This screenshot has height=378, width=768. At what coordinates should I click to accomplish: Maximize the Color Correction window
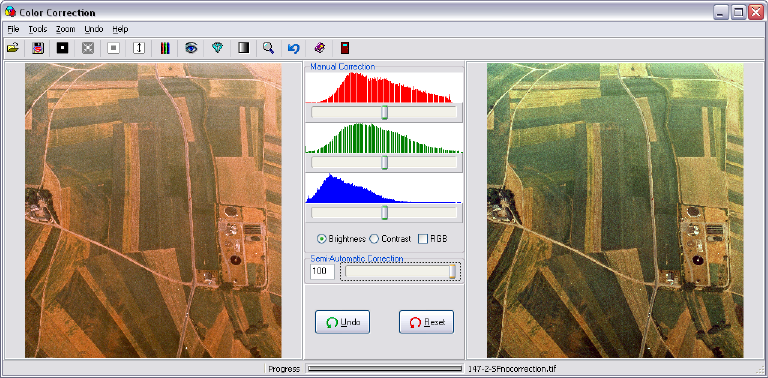pos(738,12)
